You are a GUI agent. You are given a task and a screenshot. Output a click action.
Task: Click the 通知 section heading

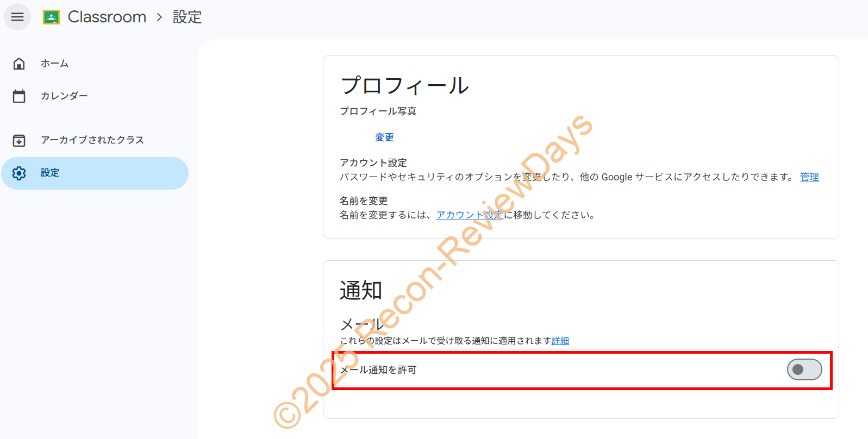pos(361,290)
